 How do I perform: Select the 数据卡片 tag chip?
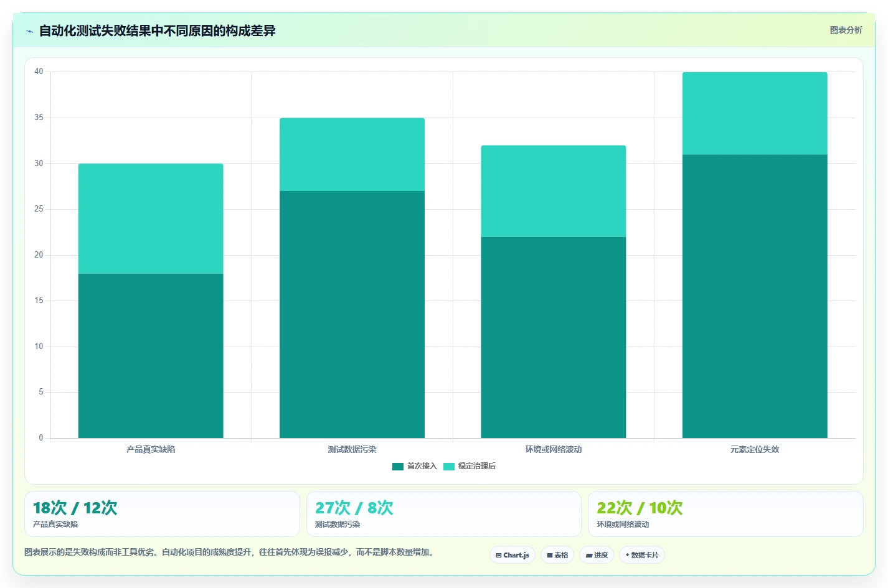click(642, 555)
